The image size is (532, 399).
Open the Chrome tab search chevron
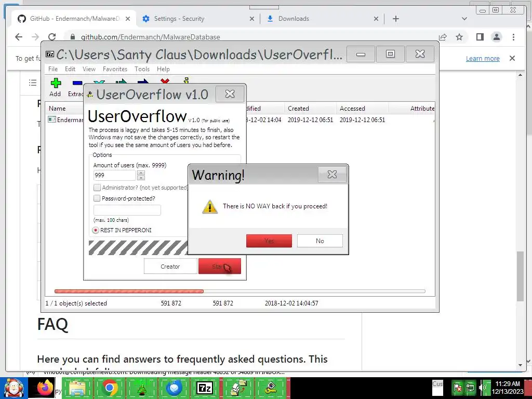click(x=464, y=19)
